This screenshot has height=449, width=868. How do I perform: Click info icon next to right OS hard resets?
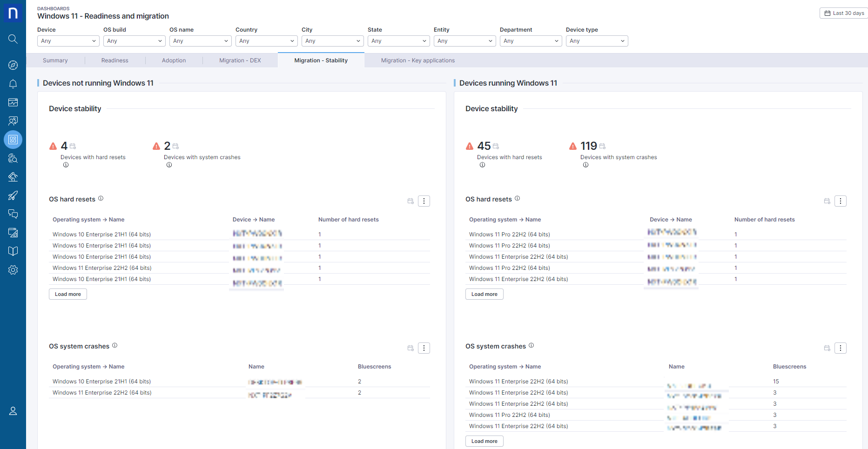(517, 198)
